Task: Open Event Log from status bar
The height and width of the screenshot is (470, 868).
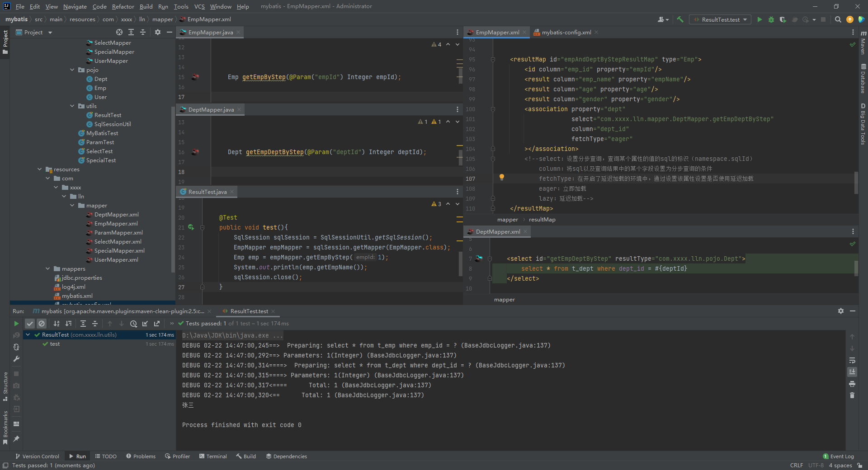Action: coord(838,456)
